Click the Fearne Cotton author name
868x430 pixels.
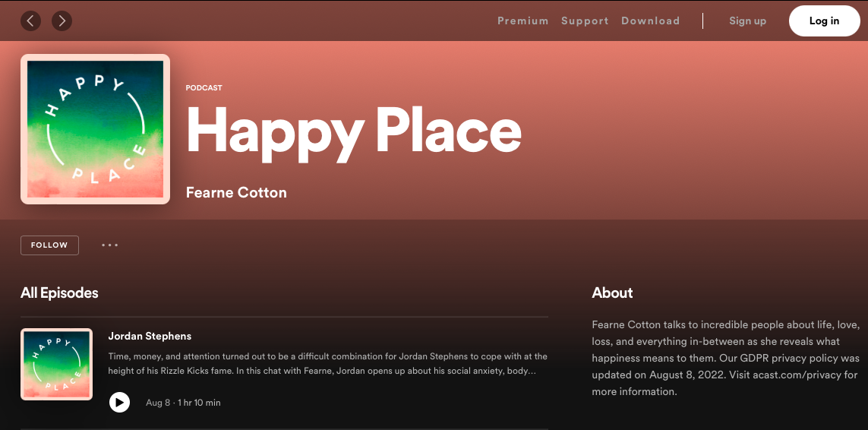[x=236, y=193]
